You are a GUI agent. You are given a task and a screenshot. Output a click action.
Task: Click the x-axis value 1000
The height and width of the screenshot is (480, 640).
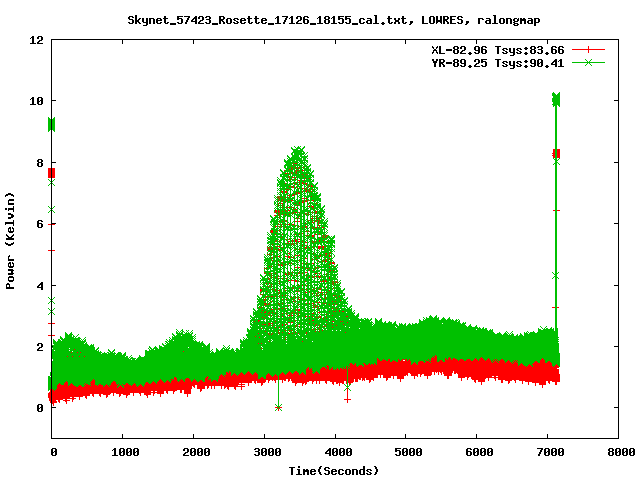125,452
